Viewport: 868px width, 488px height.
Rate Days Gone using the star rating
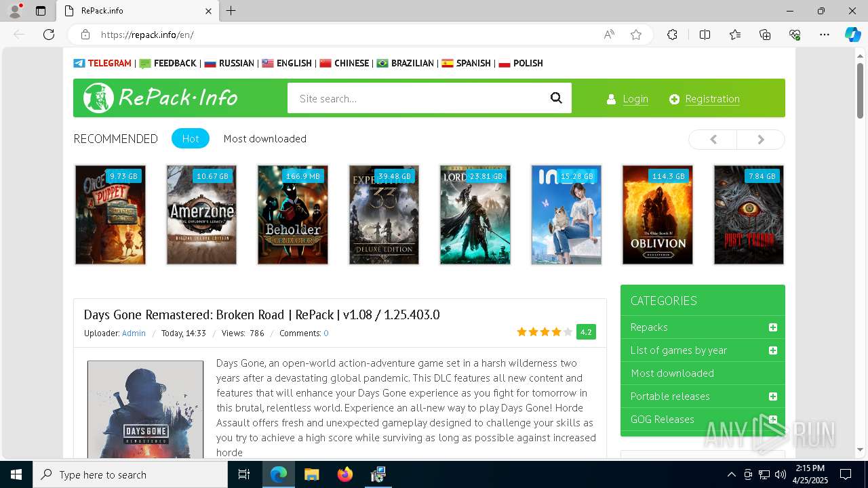pos(545,332)
